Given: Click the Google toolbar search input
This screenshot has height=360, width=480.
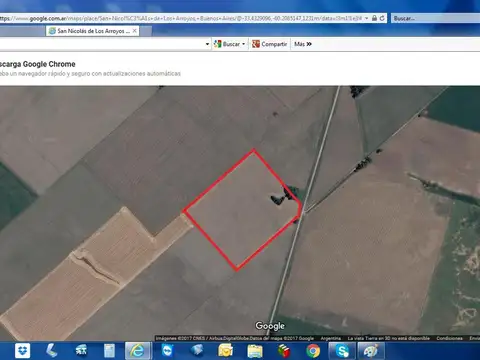Looking at the screenshot, I should coord(101,44).
